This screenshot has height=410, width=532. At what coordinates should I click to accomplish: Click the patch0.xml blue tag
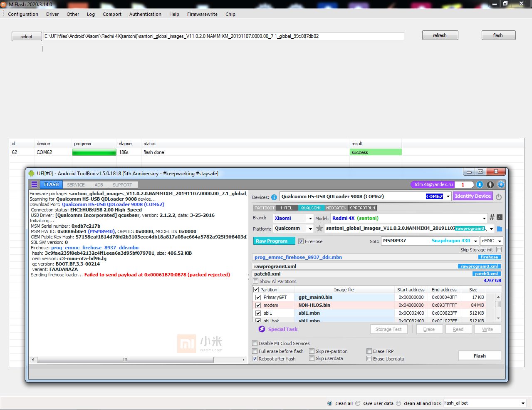[487, 274]
